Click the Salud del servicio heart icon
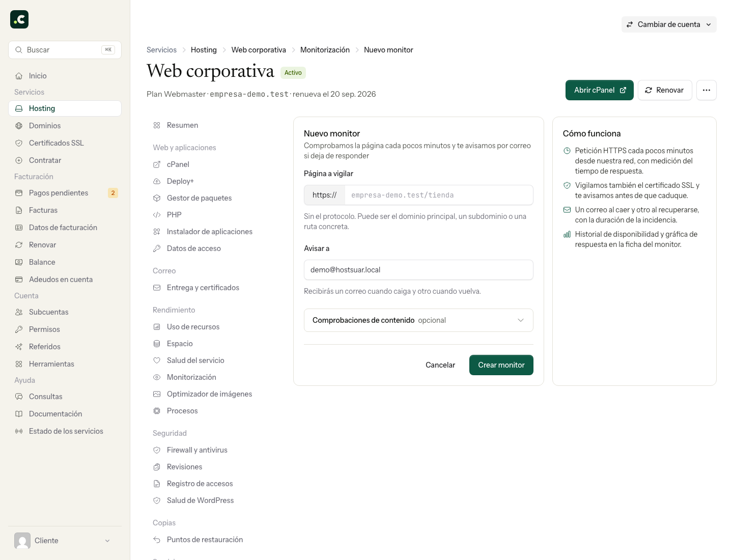Viewport: 733px width, 560px height. tap(157, 360)
